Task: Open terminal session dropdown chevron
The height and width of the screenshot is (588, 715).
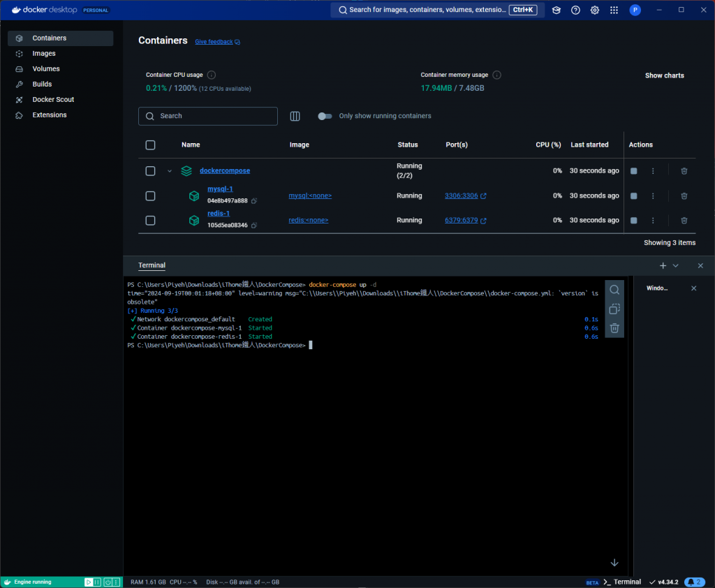Action: pyautogui.click(x=675, y=265)
